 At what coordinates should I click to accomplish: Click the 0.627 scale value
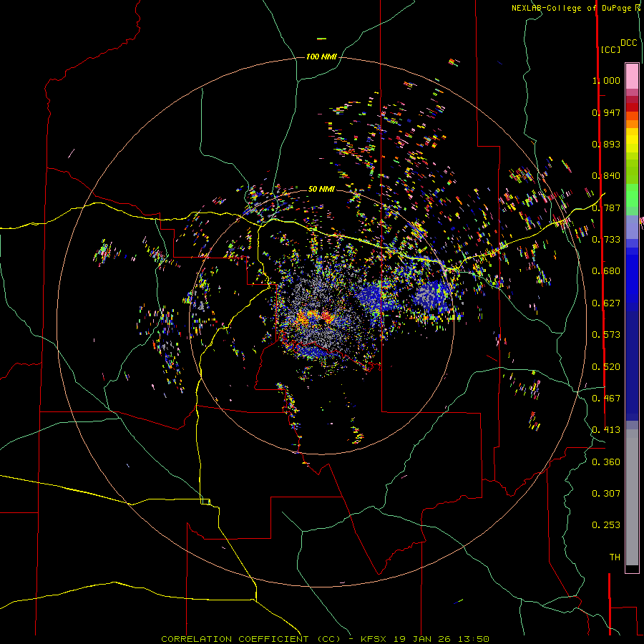pyautogui.click(x=606, y=303)
